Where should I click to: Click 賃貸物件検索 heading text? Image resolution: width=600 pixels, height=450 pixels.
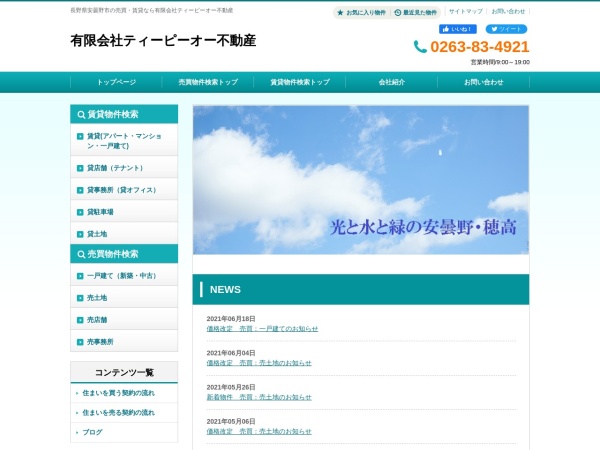coord(113,114)
